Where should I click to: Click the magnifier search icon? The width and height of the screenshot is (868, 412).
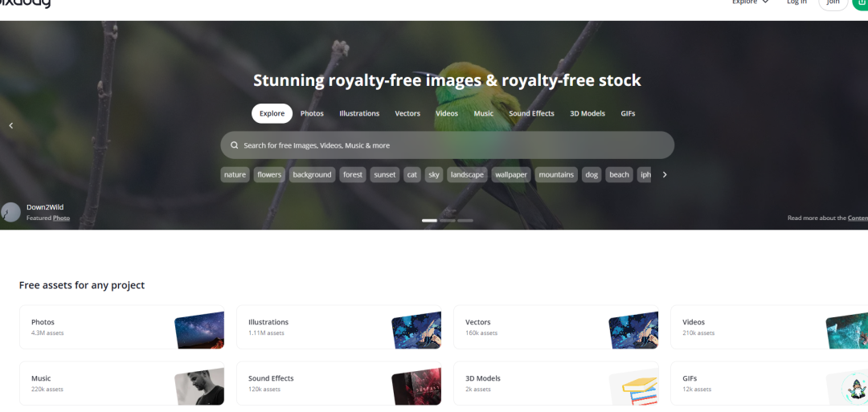pyautogui.click(x=235, y=145)
